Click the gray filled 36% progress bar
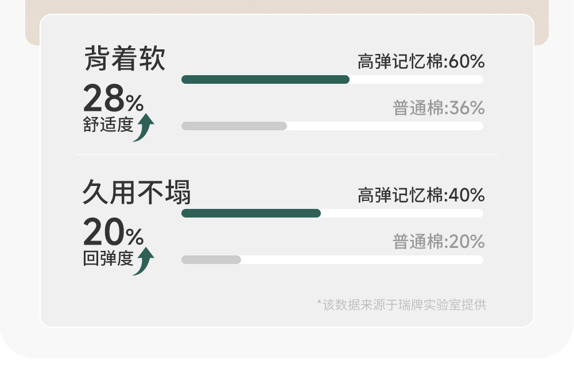The height and width of the screenshot is (392, 574). pos(234,126)
